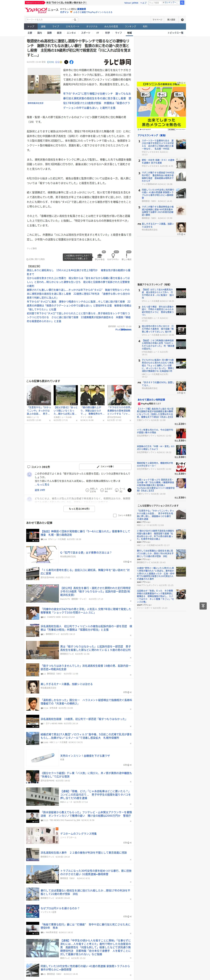Click the ログイン link in header
Image resolution: width=210 pixels, height=980 pixels.
pos(64,12)
